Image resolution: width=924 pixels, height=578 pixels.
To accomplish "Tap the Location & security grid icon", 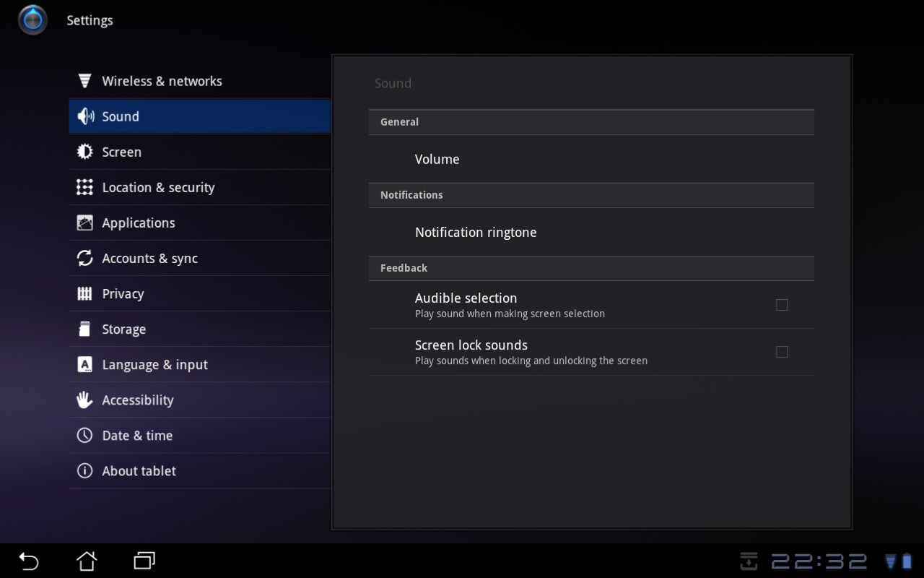I will [x=84, y=187].
